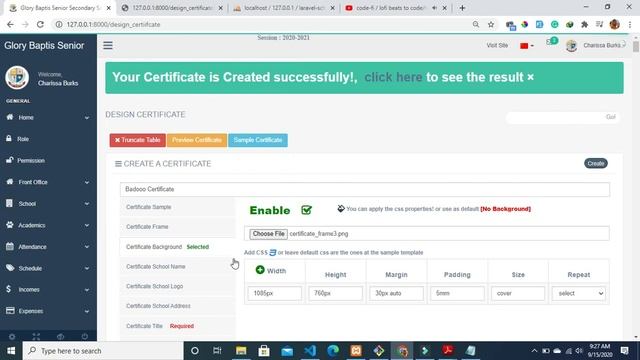The image size is (640, 360).
Task: Expand the Attendance menu chevron
Action: click(87, 247)
